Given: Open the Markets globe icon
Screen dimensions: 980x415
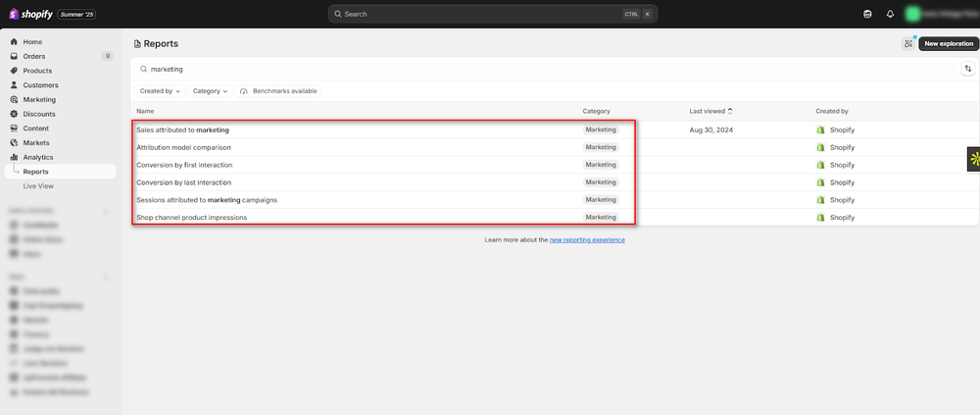Looking at the screenshot, I should point(14,142).
